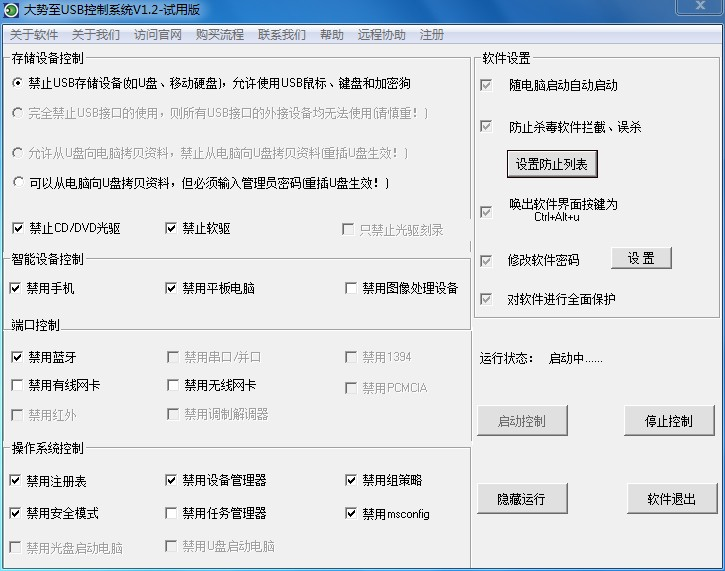
Task: Toggle 禁用U盘启动电脑 checkbox
Action: coord(171,546)
